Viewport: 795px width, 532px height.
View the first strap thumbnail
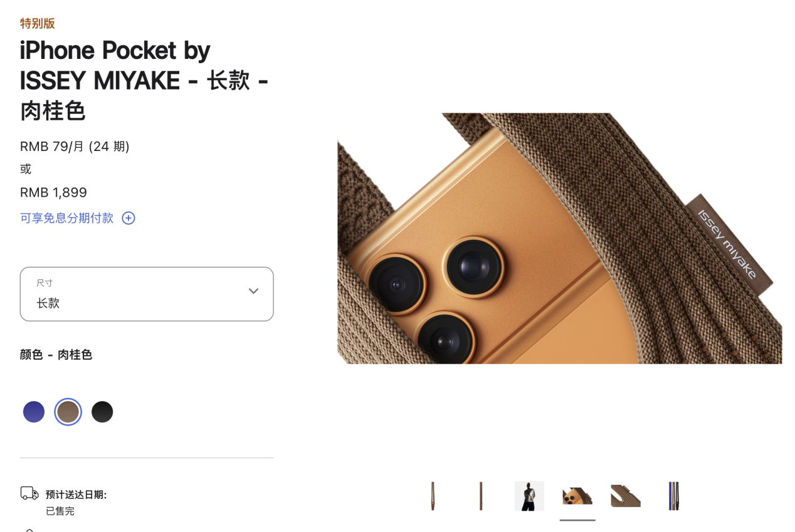pyautogui.click(x=433, y=496)
